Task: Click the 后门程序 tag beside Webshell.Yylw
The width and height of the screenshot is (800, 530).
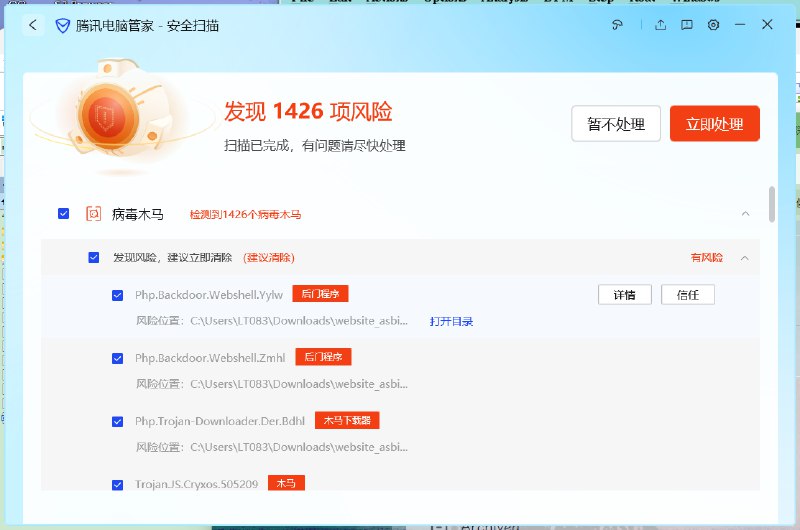Action: pos(320,294)
